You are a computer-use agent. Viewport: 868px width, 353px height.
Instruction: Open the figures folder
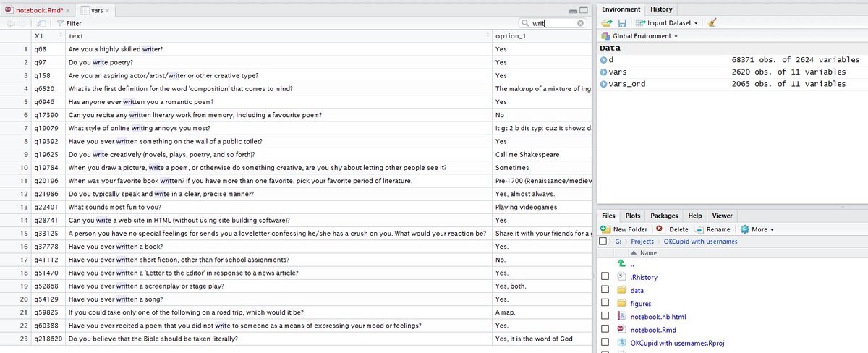coord(641,304)
